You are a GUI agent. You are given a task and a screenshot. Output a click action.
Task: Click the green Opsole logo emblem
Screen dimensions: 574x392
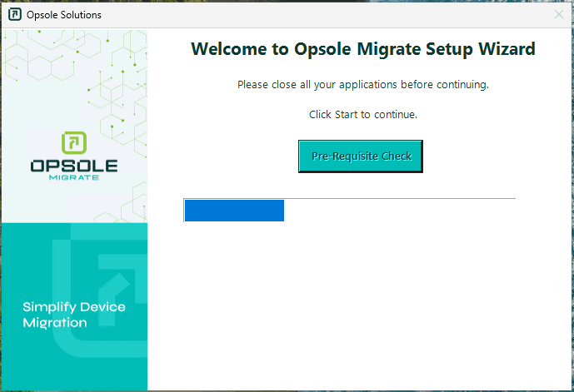pos(74,143)
